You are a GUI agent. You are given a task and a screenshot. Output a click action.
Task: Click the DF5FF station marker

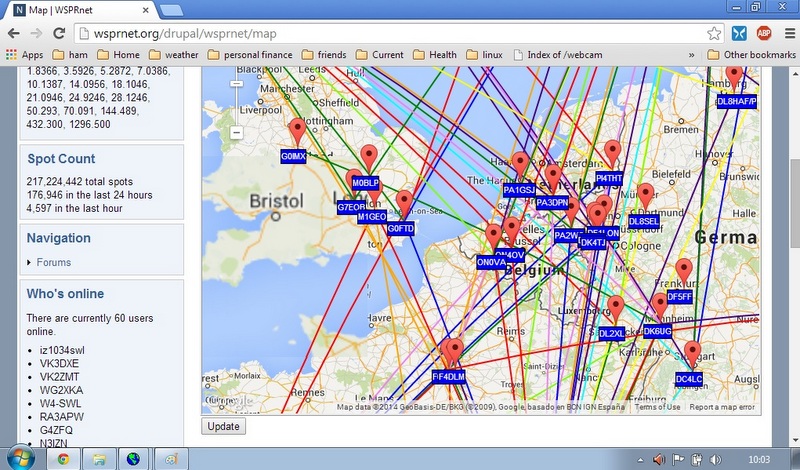(684, 271)
